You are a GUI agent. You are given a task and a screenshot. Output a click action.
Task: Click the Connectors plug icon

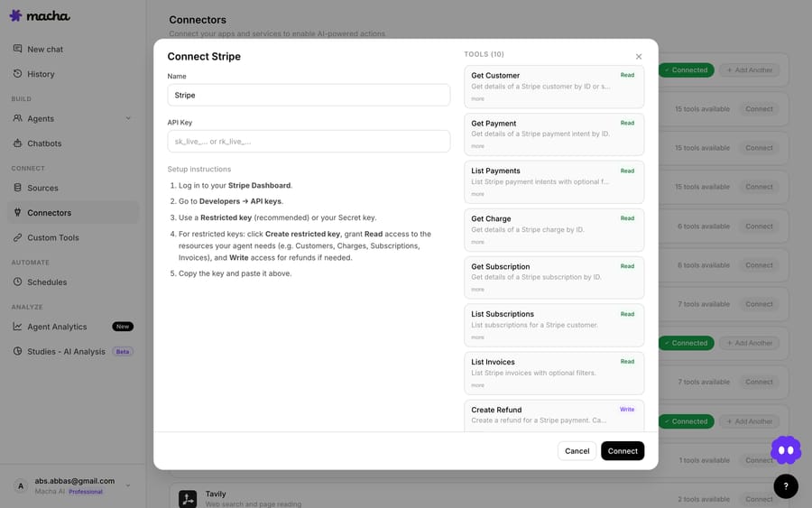click(x=18, y=212)
